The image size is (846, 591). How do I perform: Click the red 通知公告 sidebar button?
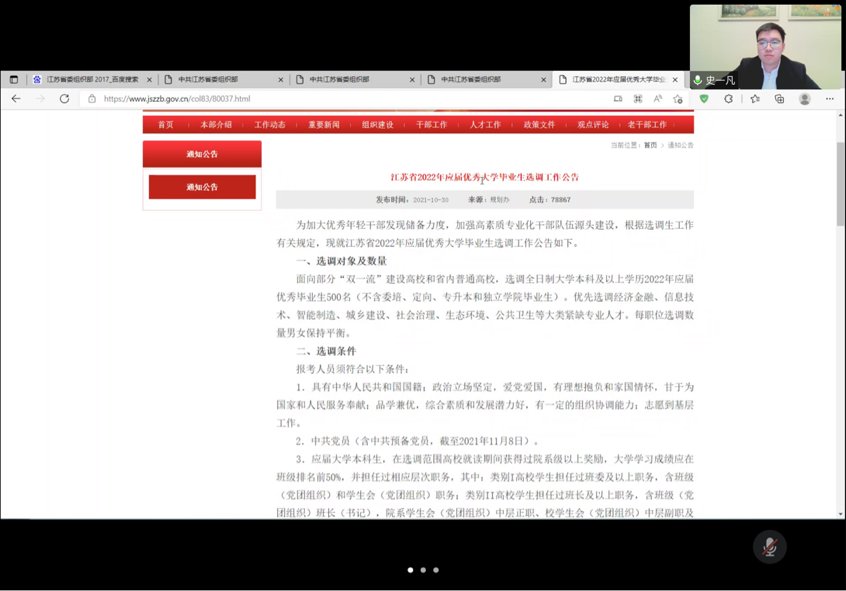202,187
